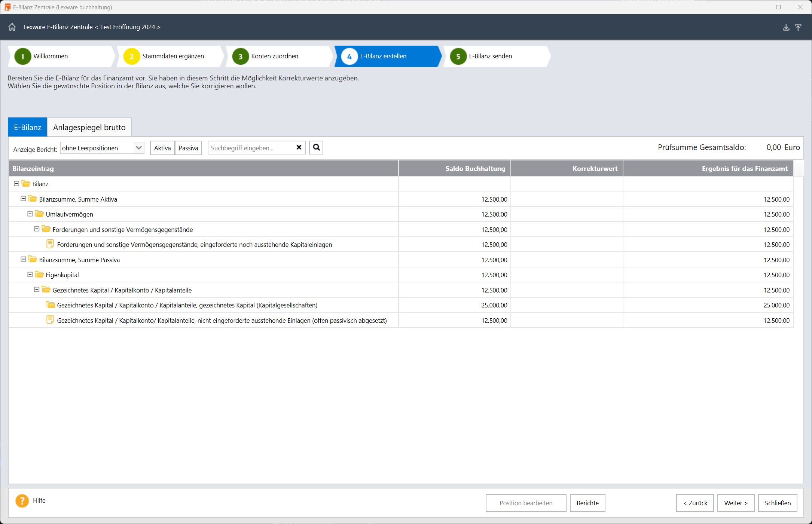The height and width of the screenshot is (524, 812).
Task: Click step 5 green circle icon
Action: tap(458, 56)
